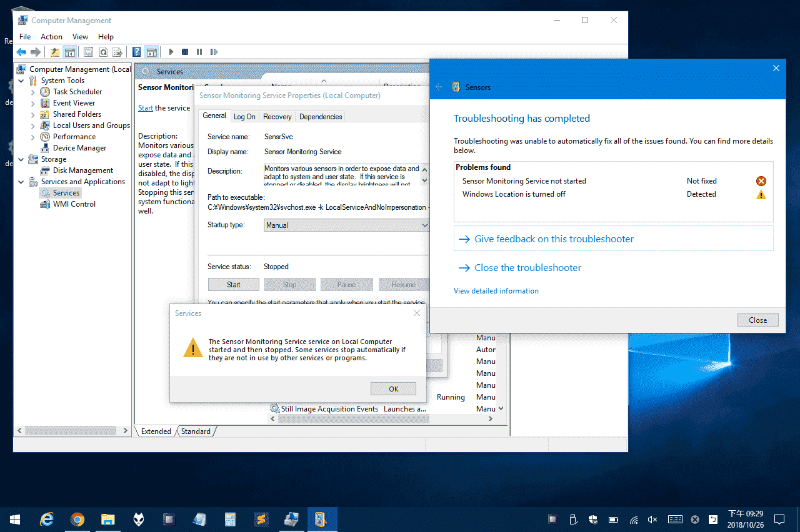Click the yellow warning icon beside Detected
This screenshot has width=800, height=532.
761,194
